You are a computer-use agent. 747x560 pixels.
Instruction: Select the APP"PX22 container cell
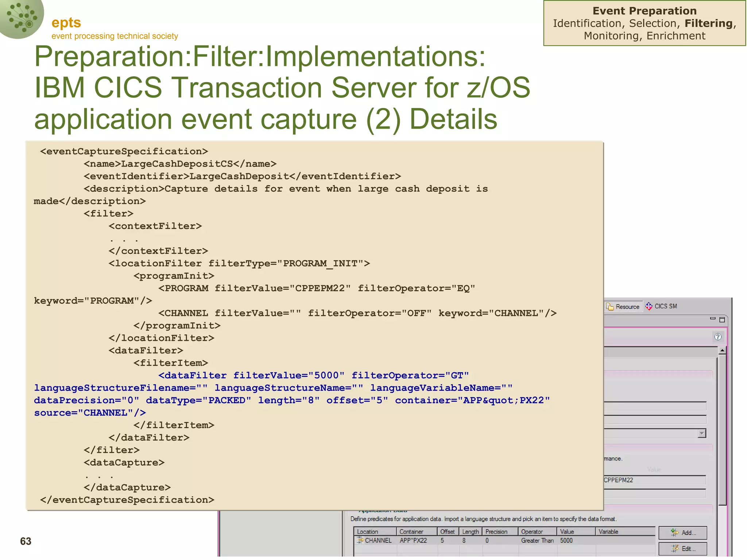[413, 540]
